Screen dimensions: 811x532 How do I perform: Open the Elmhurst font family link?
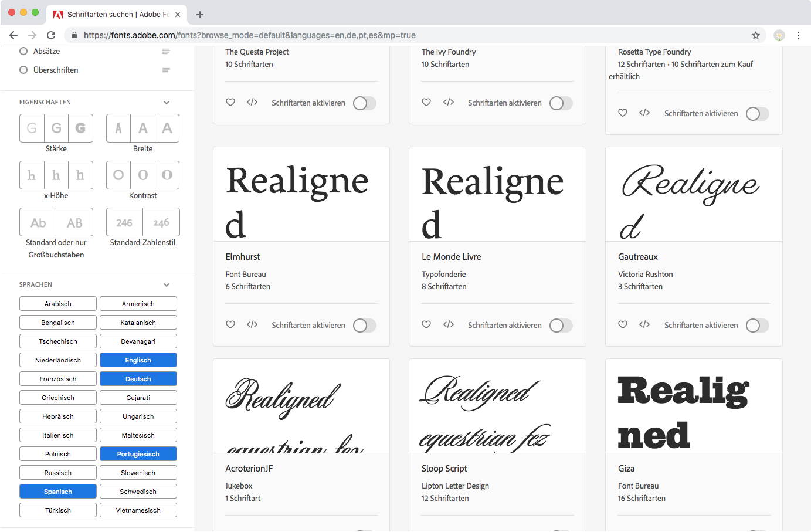click(x=243, y=257)
